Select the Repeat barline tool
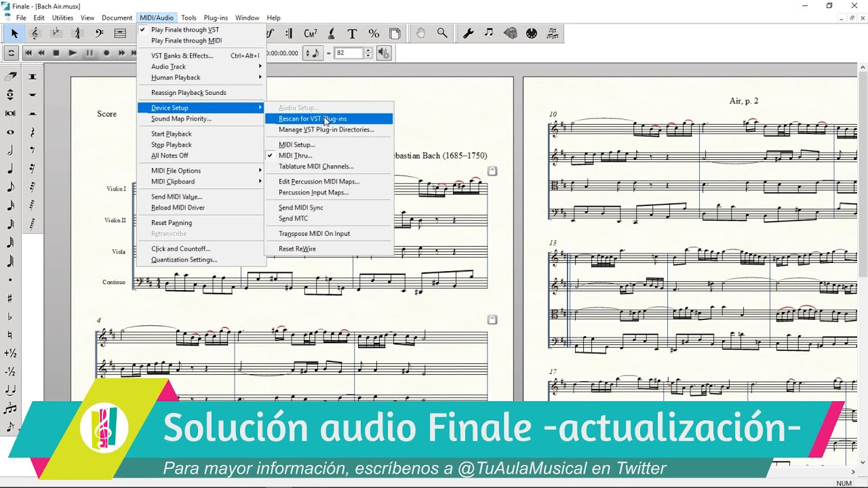Screen dimensions: 868x488 pyautogui.click(x=290, y=33)
